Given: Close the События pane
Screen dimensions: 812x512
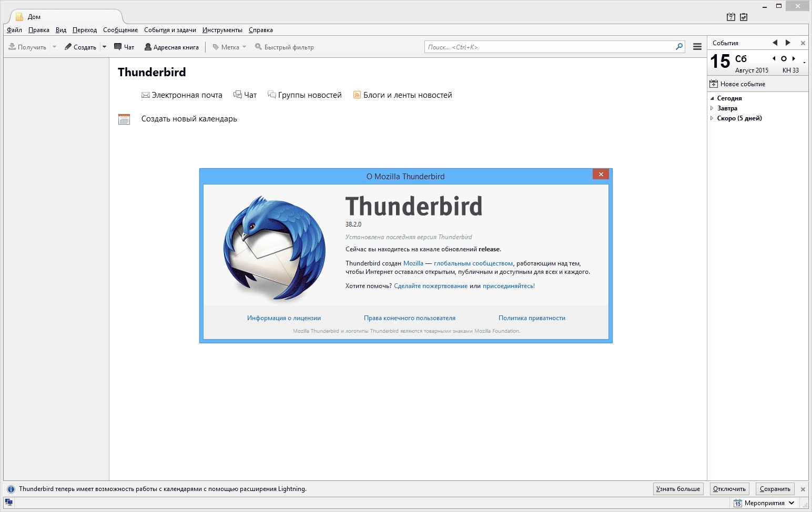Looking at the screenshot, I should 803,43.
